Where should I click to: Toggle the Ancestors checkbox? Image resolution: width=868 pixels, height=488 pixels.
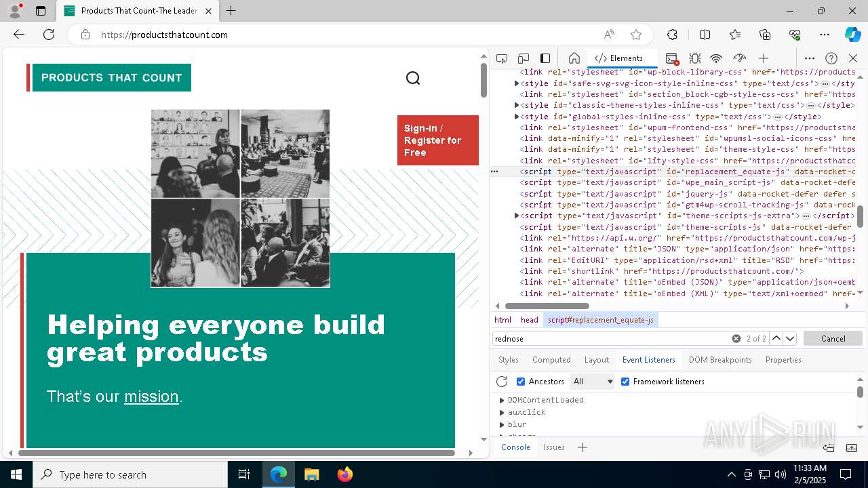click(x=521, y=382)
